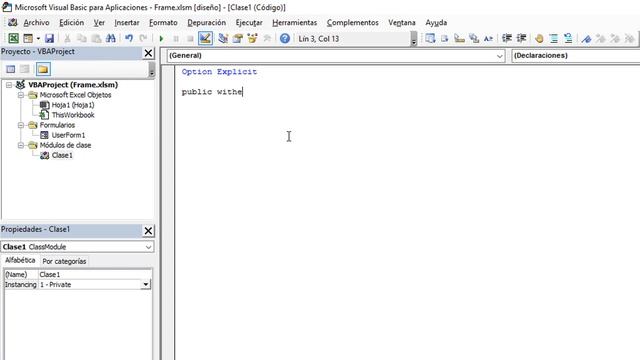Click the Reset stop icon
Image resolution: width=640 pixels, height=360 pixels.
190,38
